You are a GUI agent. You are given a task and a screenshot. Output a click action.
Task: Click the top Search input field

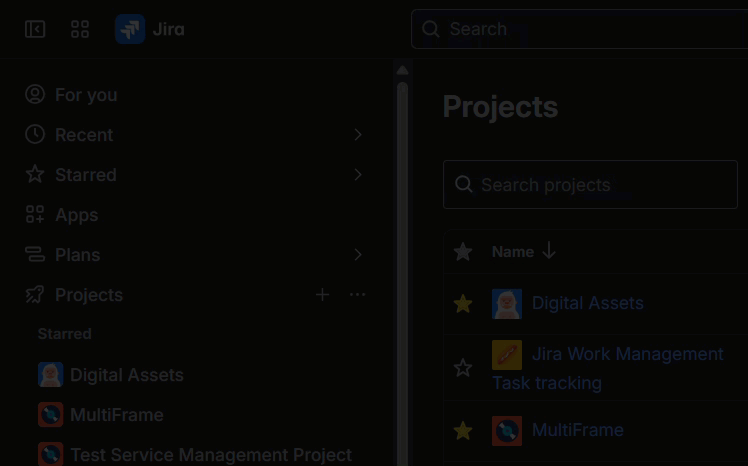[580, 29]
